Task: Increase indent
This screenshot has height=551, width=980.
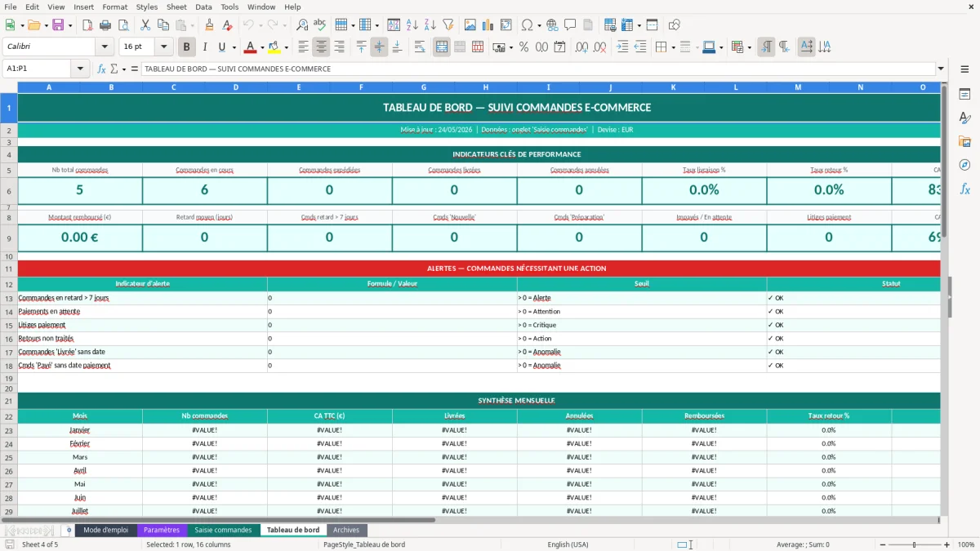Action: tap(622, 47)
